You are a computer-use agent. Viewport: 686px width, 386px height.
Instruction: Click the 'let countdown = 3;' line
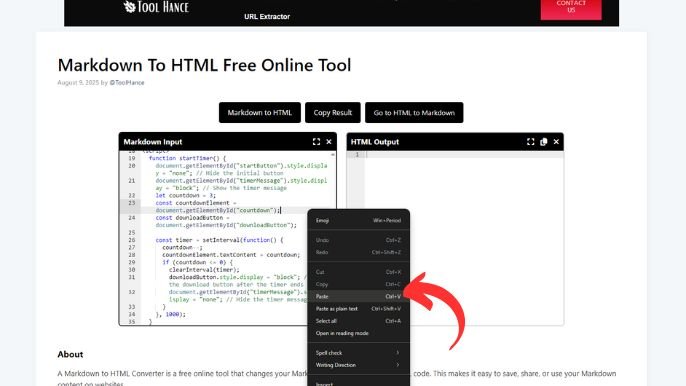pos(186,195)
